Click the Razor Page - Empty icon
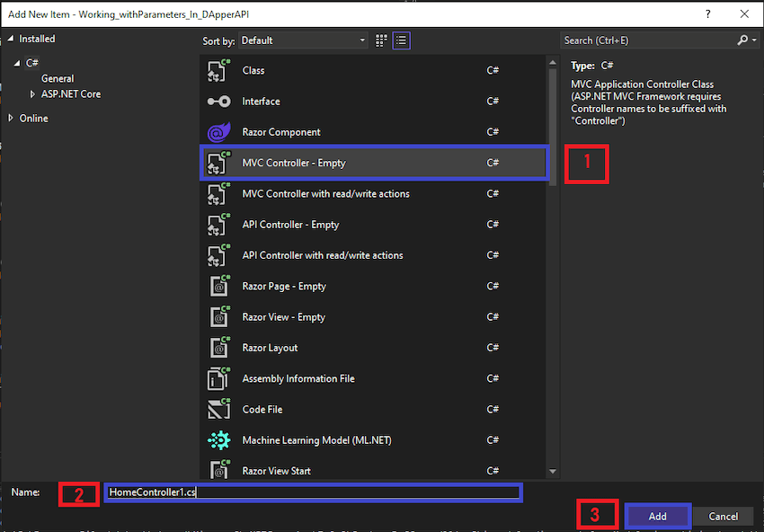 coord(219,286)
